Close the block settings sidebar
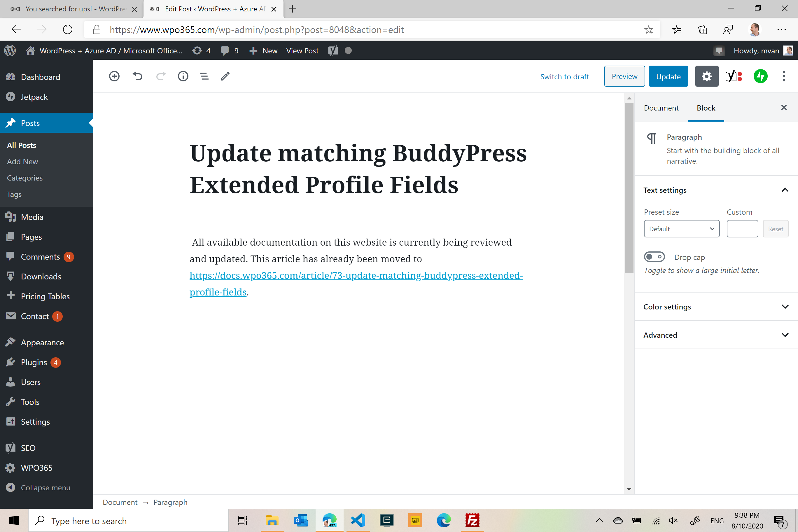798x532 pixels. [784, 108]
